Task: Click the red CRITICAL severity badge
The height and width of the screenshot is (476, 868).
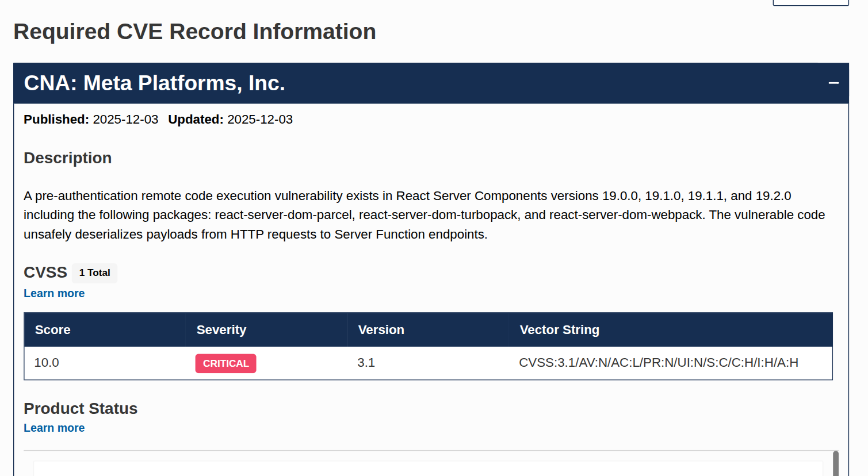Action: [x=225, y=363]
